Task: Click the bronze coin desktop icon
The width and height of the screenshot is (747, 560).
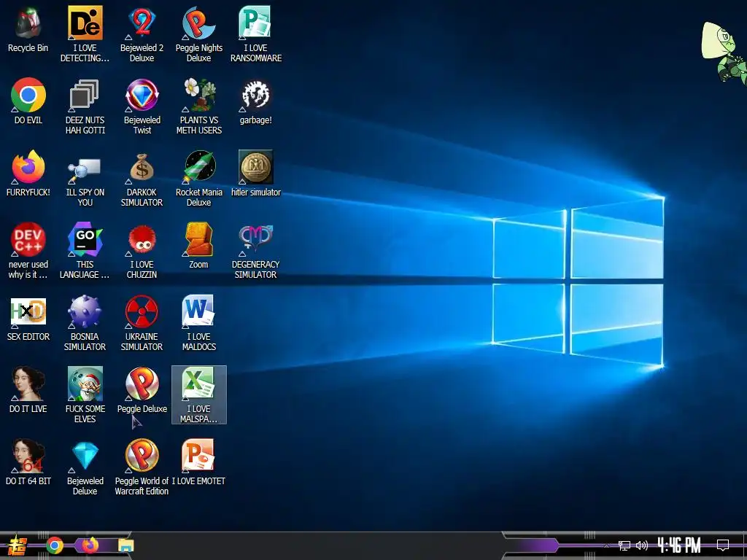Action: 256,167
